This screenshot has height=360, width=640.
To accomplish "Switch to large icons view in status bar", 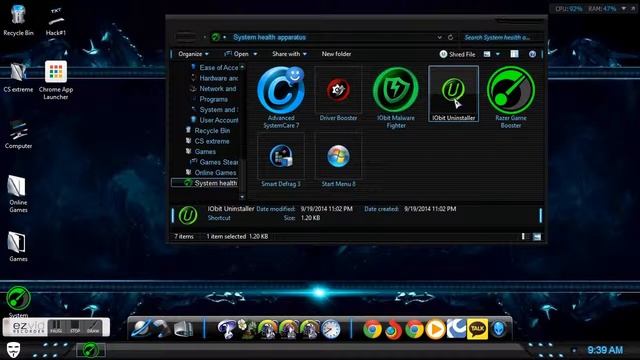I will coord(537,237).
